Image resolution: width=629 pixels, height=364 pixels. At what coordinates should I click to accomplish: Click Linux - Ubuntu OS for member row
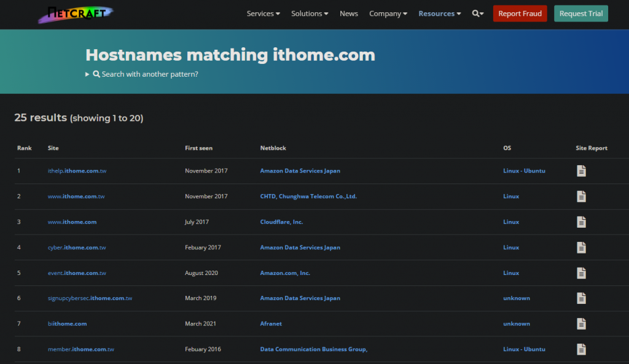(x=525, y=349)
